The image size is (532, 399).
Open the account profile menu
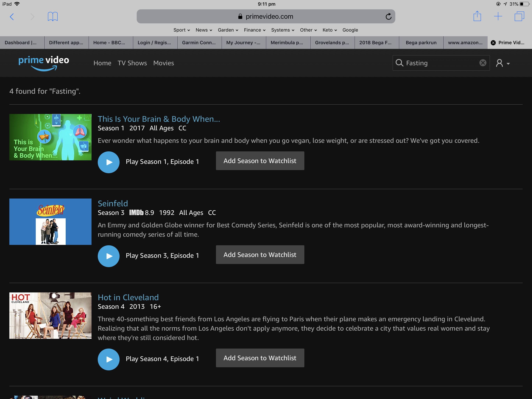503,63
